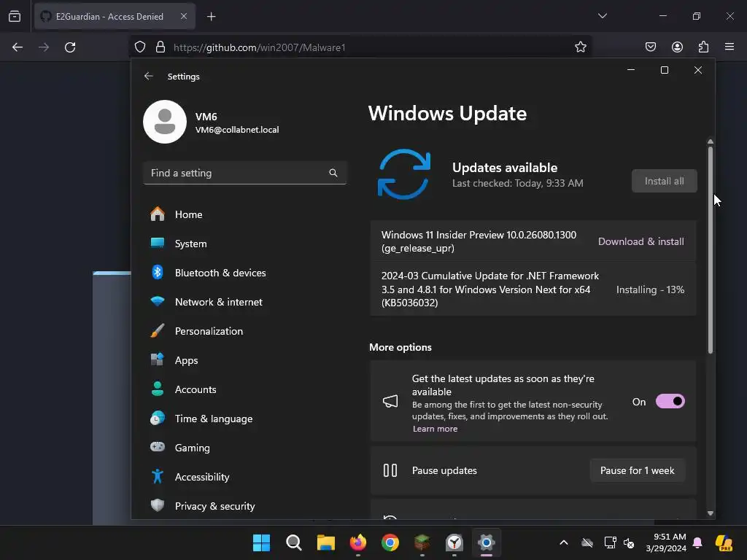This screenshot has width=747, height=560.
Task: Open Firefox account icon
Action: (x=677, y=47)
